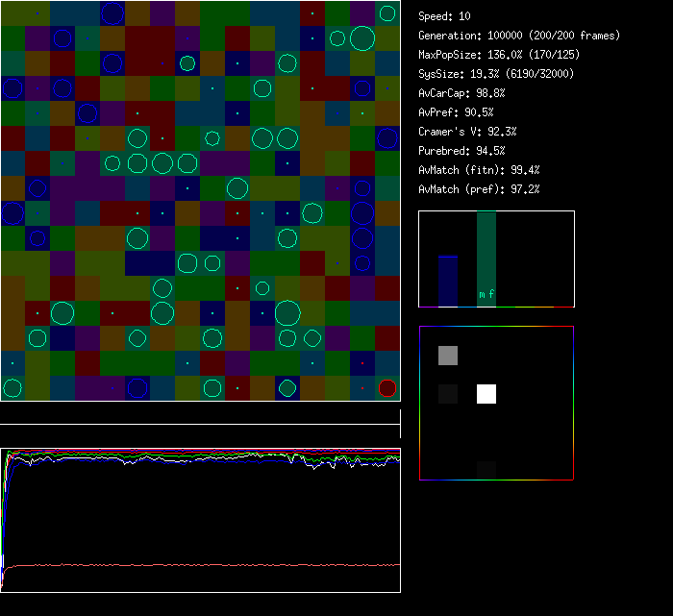This screenshot has height=616, width=673.
Task: Click the AvMatch (pref): 97.2% label
Action: click(x=479, y=189)
